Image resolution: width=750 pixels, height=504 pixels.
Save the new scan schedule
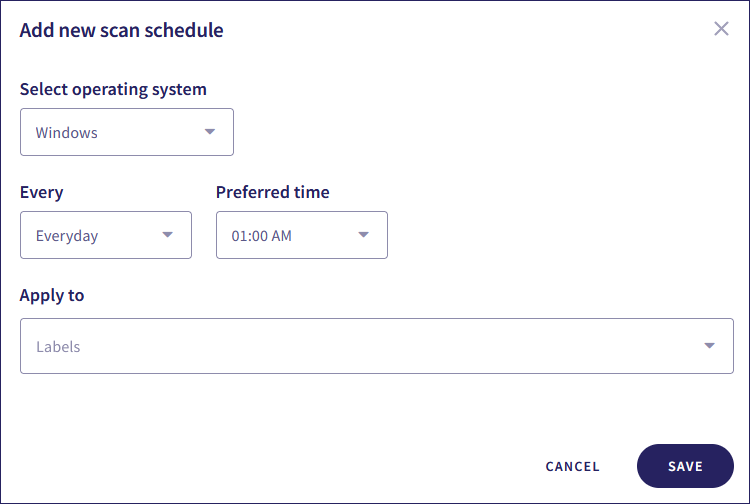tap(685, 466)
